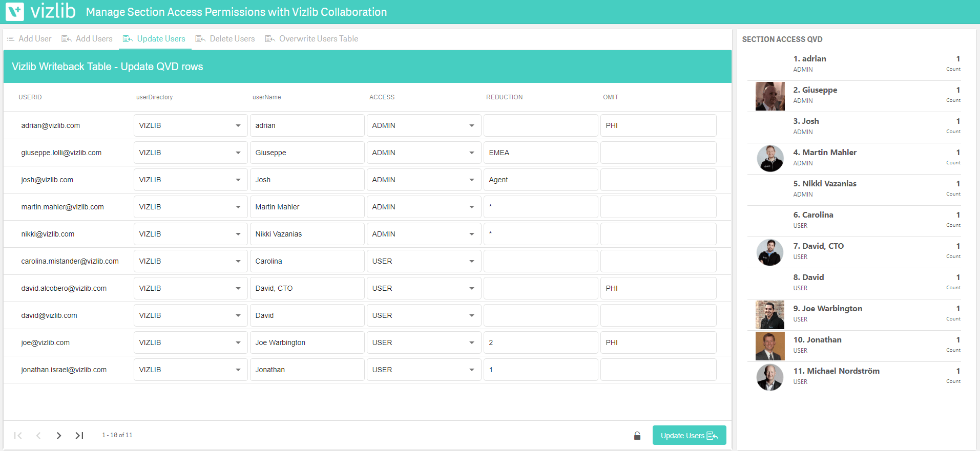Screen dimensions: 980x451
Task: Click the 1 - 10 of 11 page indicator
Action: click(x=117, y=435)
